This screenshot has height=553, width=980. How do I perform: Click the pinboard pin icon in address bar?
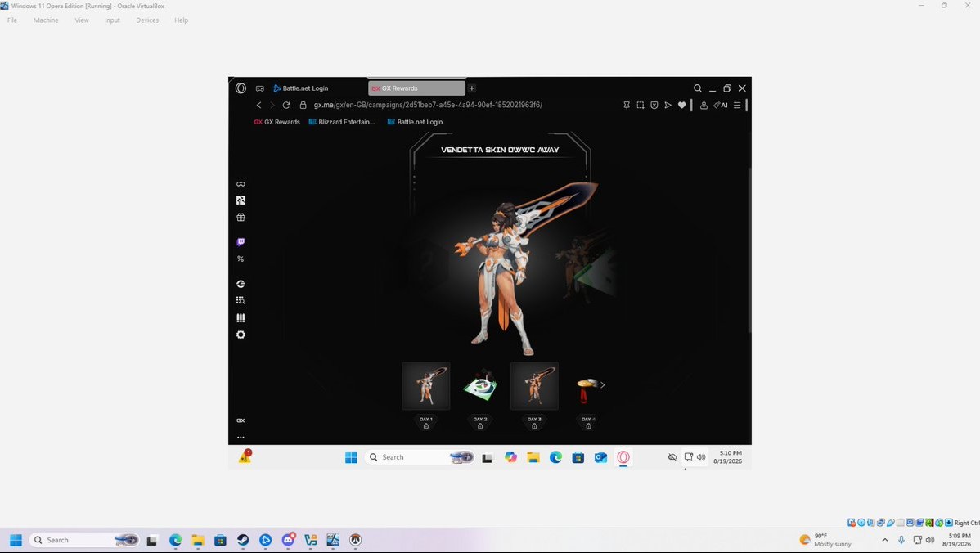(x=627, y=105)
